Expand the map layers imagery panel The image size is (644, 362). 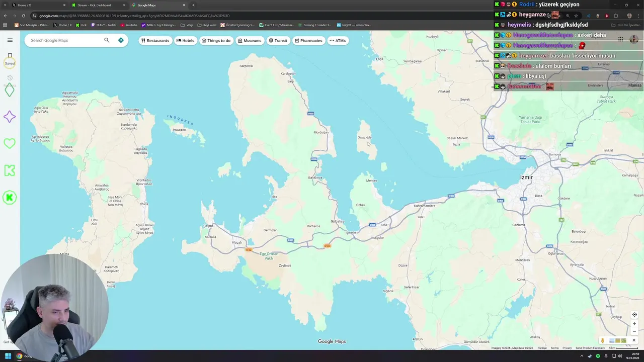click(633, 340)
